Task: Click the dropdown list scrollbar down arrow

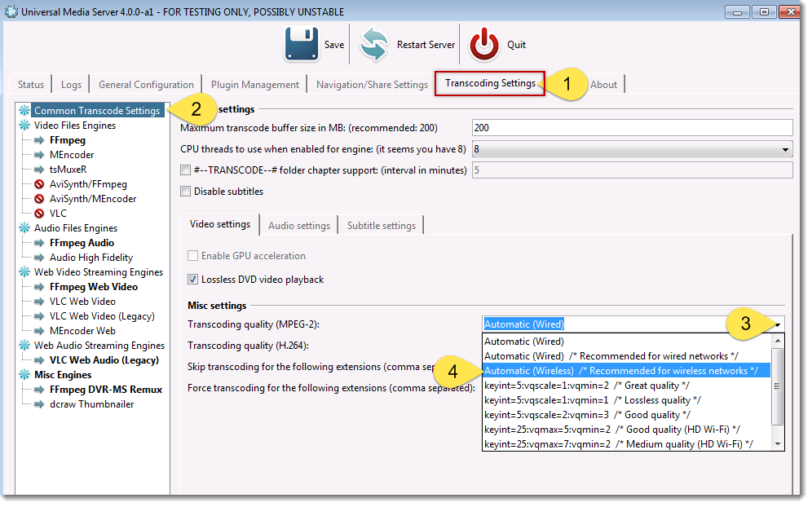Action: pos(777,443)
